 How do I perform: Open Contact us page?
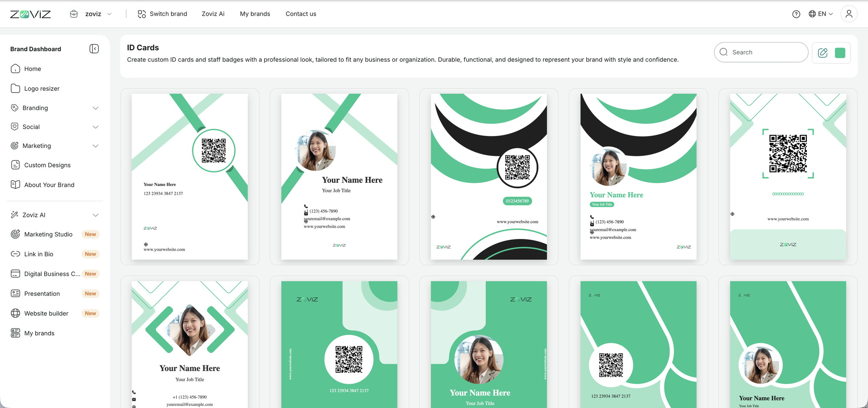(301, 14)
